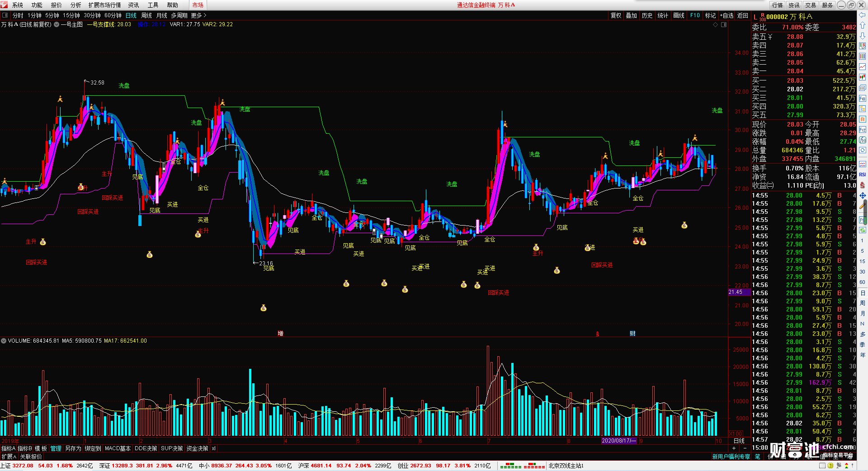Click the red Tongdaxin logo icon top-left
Viewport: 868px width, 471px height.
[4, 5]
